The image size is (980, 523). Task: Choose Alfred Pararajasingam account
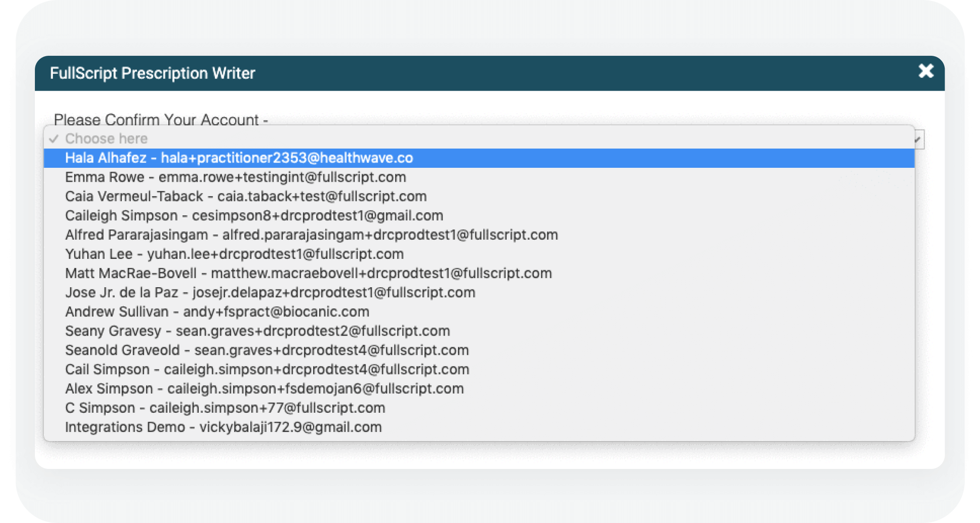(479, 234)
